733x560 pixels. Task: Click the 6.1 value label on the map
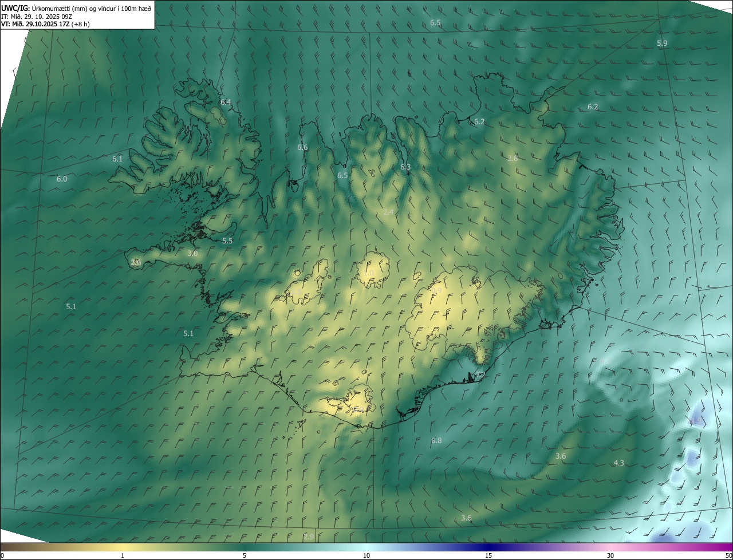click(x=117, y=159)
